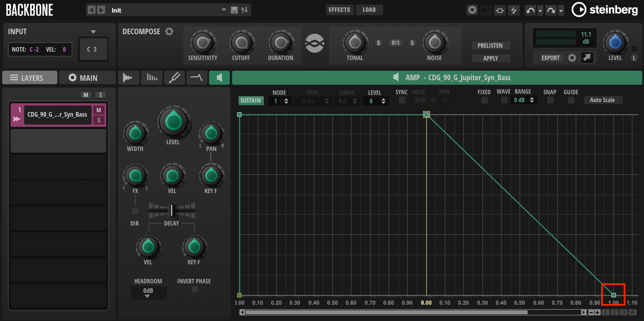Solo the CDG_90_G Syn_Bass layer
Image resolution: width=644 pixels, height=321 pixels.
click(x=99, y=120)
